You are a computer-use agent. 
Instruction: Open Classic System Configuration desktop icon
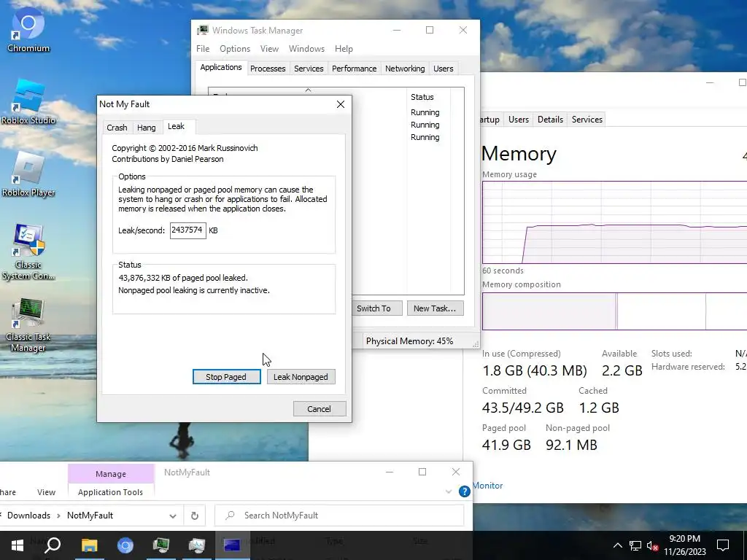click(28, 252)
